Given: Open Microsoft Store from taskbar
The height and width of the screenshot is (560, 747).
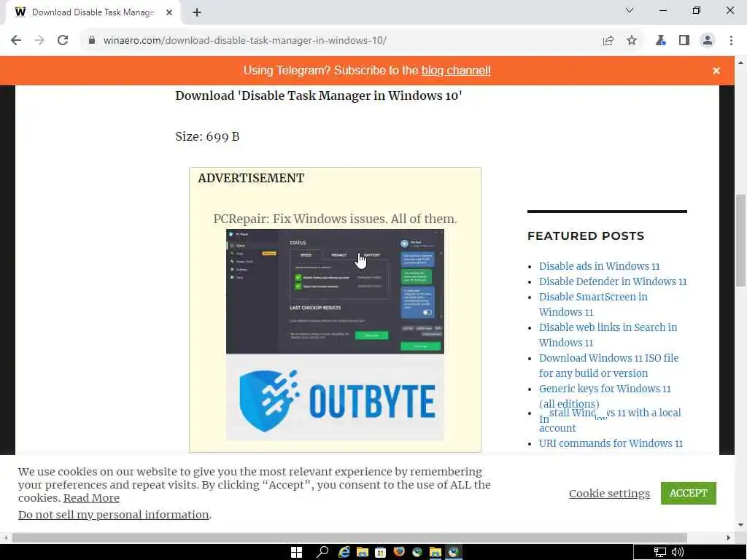Looking at the screenshot, I should tap(380, 552).
